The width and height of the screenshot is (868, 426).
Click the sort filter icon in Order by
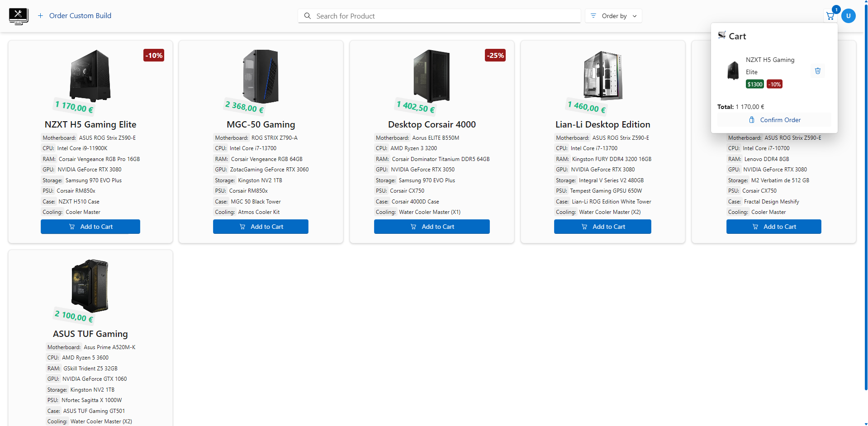[593, 16]
